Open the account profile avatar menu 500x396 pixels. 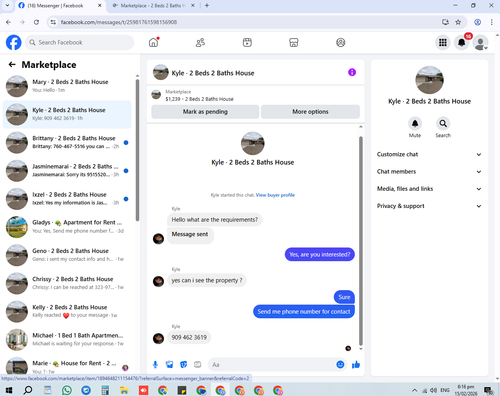point(481,43)
